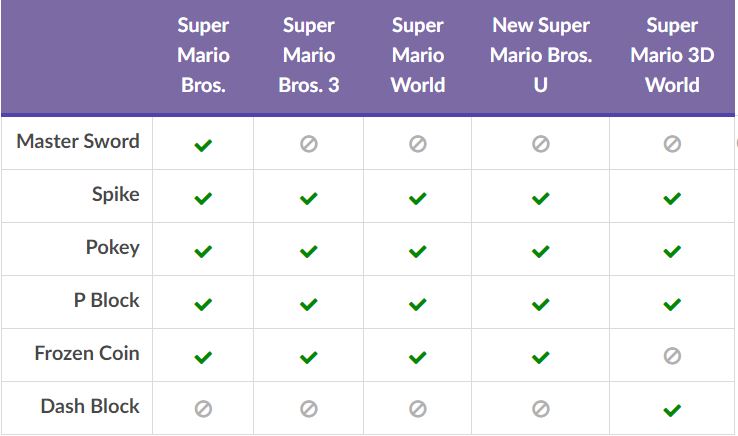Click the Master Sword row label
This screenshot has width=738, height=436.
point(78,141)
